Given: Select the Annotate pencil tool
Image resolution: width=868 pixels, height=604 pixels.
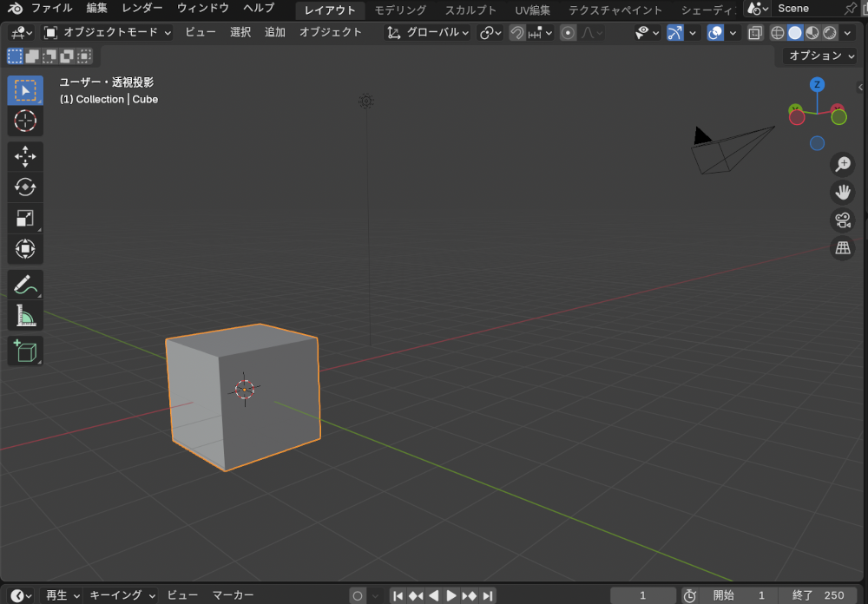Looking at the screenshot, I should point(25,285).
